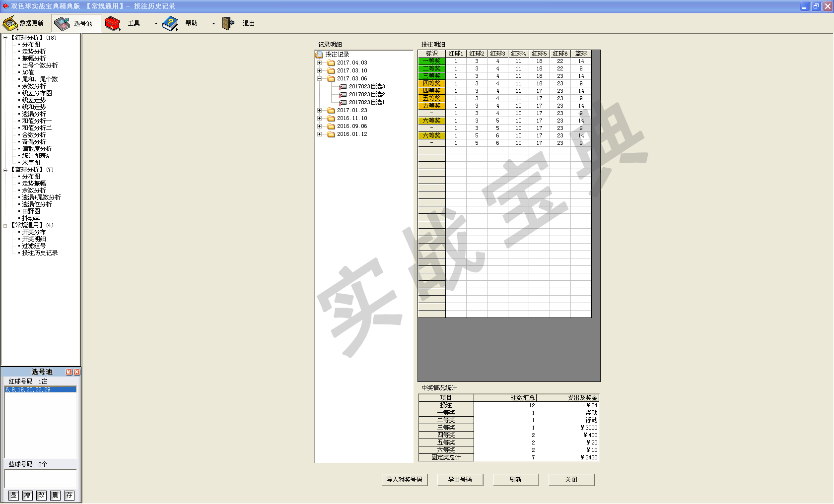834x504 pixels.
Task: Open 开奖分布 item
Action: coord(34,232)
